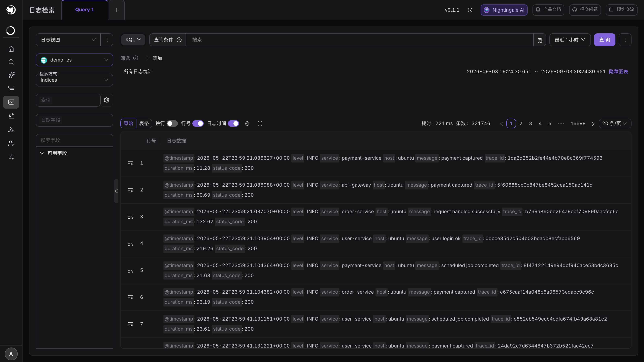The height and width of the screenshot is (362, 644).
Task: Jump to last page 16588
Action: pyautogui.click(x=578, y=123)
